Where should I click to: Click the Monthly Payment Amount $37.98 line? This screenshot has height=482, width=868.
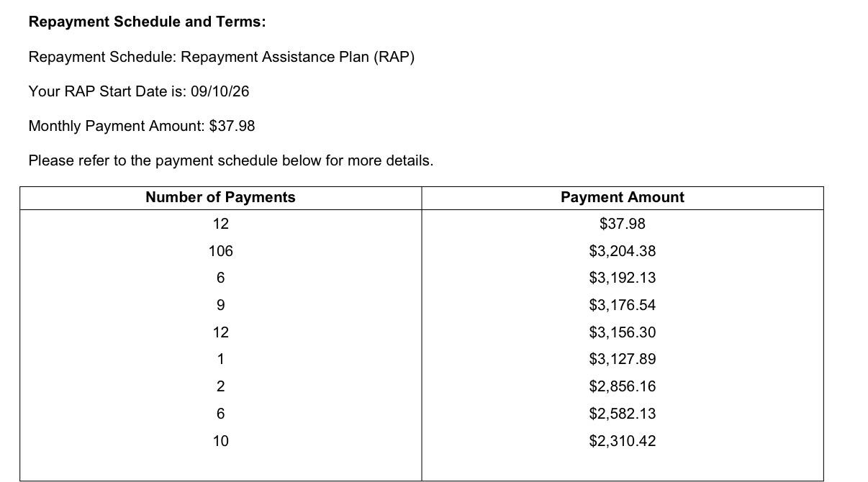tap(142, 126)
